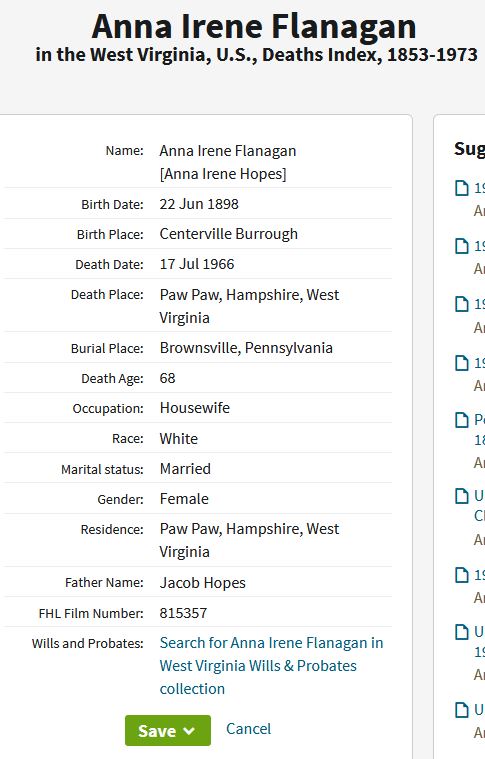Viewport: 485px width, 759px height.
Task: Click the 'Marital status:' field label
Action: click(102, 469)
